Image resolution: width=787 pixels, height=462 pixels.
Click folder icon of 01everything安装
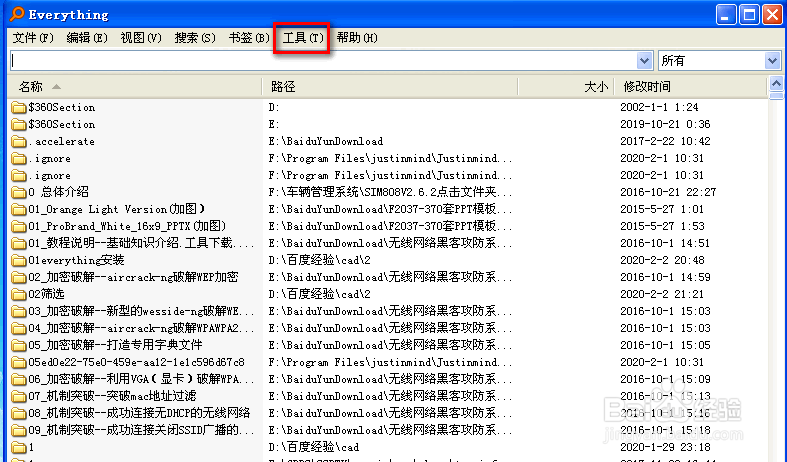click(19, 261)
